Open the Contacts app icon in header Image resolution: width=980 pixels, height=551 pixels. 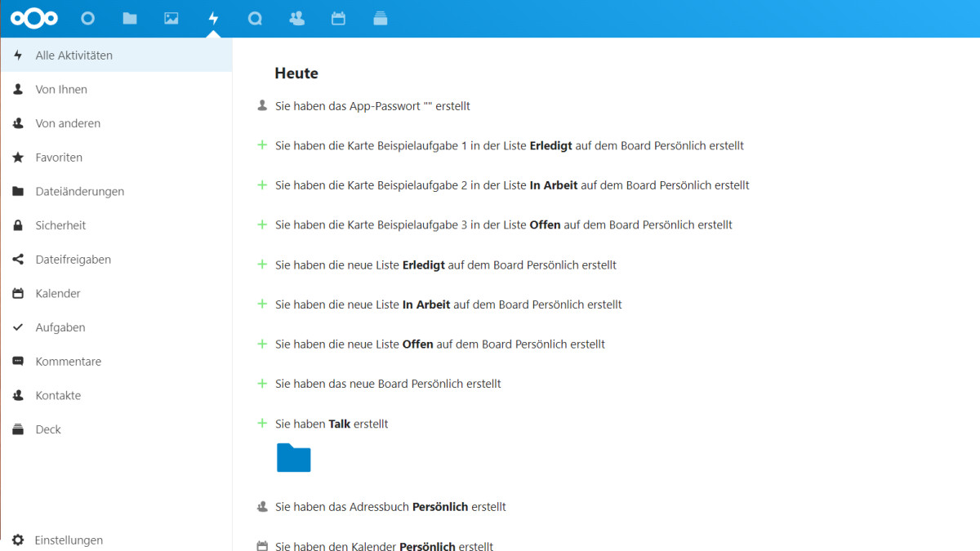point(296,18)
